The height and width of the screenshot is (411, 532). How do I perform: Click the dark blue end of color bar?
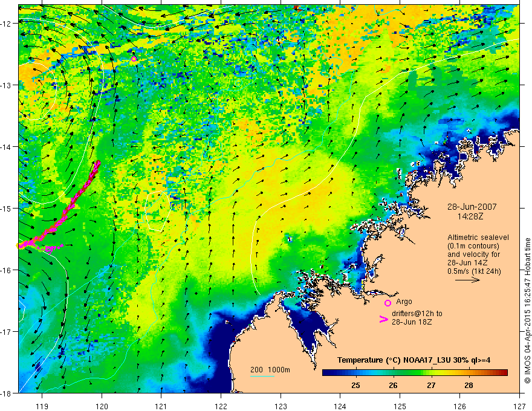[x=328, y=372]
